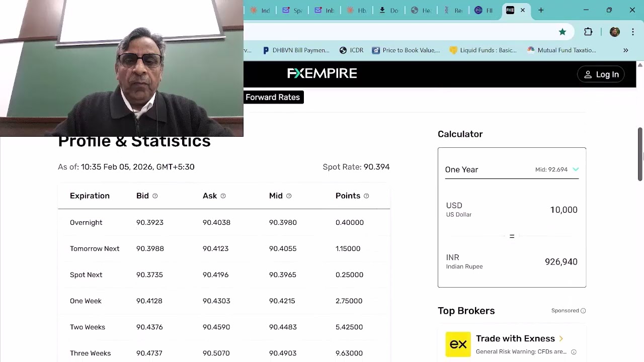Switch to the 'He' browser tab
Image resolution: width=644 pixels, height=362 pixels.
(421, 10)
